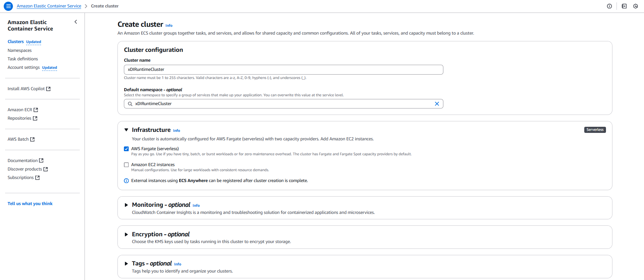Click the info circle icon in top bar
Screen dimensions: 644x280
tap(609, 6)
